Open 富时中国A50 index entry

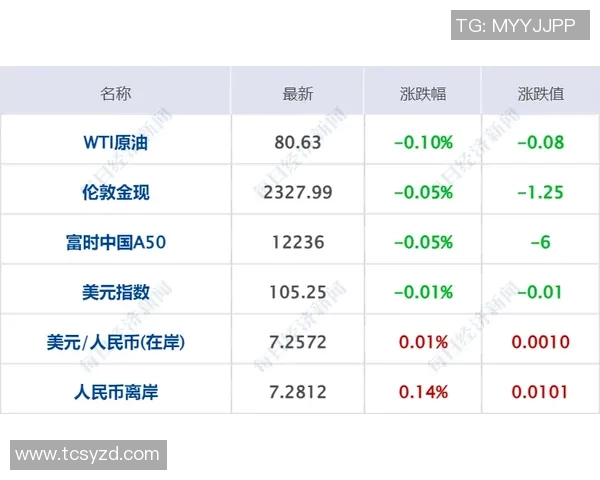click(115, 242)
